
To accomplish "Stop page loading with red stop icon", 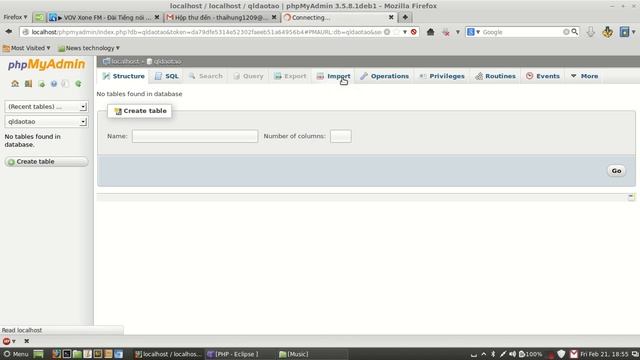I will pos(414,32).
